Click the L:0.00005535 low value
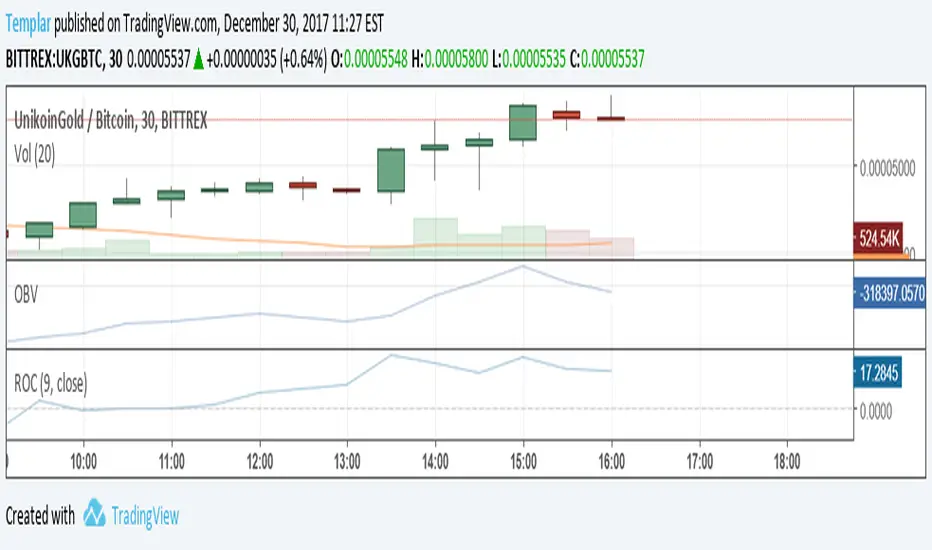This screenshot has height=550, width=932. click(528, 59)
